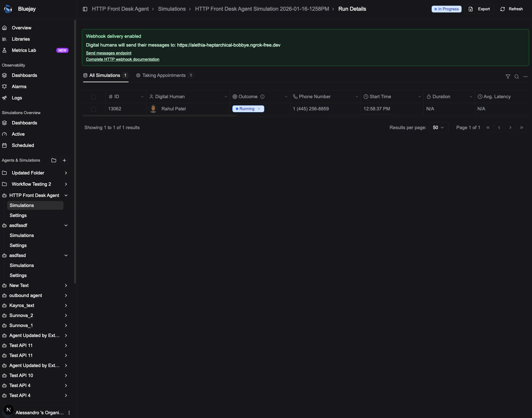Open table search with the magnifier icon
This screenshot has width=532, height=418.
[x=516, y=77]
